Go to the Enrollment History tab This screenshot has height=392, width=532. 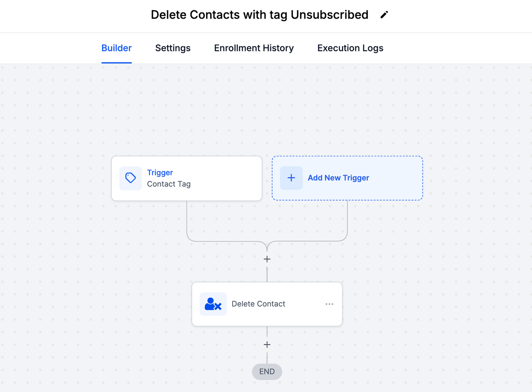(x=254, y=48)
